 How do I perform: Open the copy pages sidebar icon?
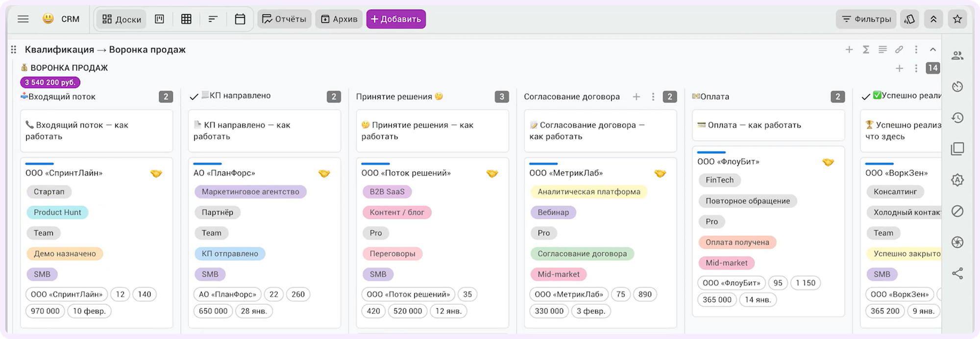pyautogui.click(x=957, y=149)
